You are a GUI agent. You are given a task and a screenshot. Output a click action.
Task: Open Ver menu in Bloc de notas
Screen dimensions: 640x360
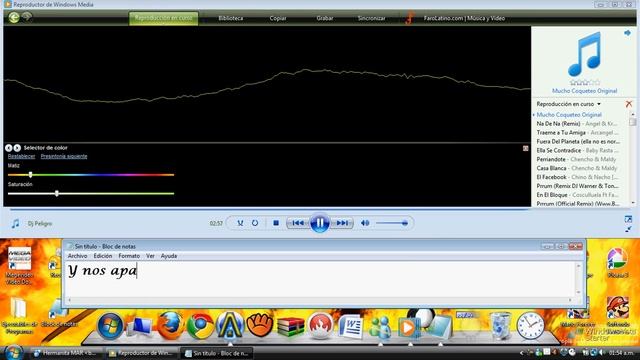tap(150, 256)
